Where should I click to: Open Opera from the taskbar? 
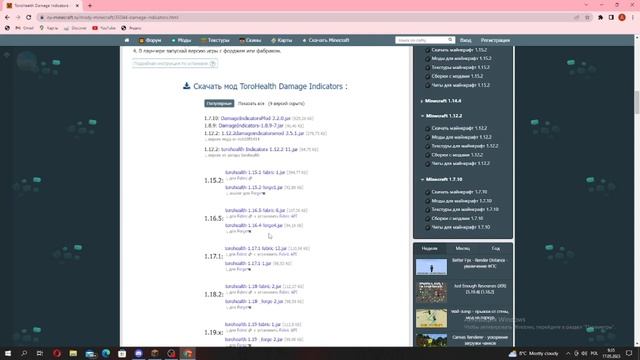57,353
